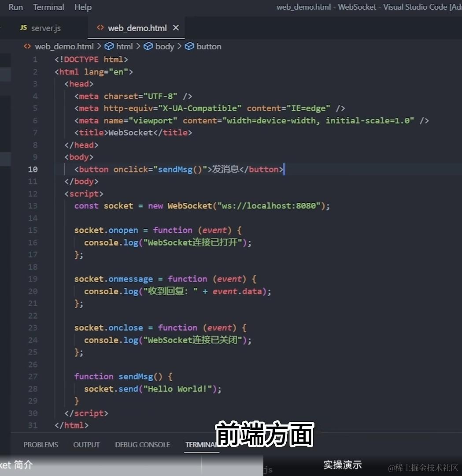Image resolution: width=462 pixels, height=476 pixels.
Task: Click the closing </html> tag
Action: pyautogui.click(x=72, y=425)
